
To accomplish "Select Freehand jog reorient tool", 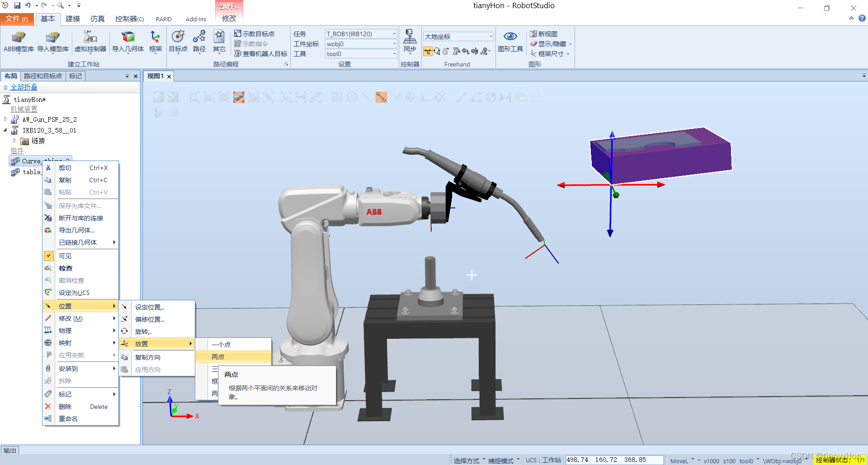I will click(475, 51).
